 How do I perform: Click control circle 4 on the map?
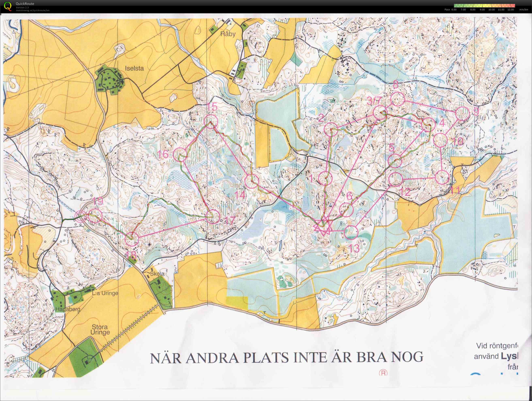pyautogui.click(x=428, y=125)
